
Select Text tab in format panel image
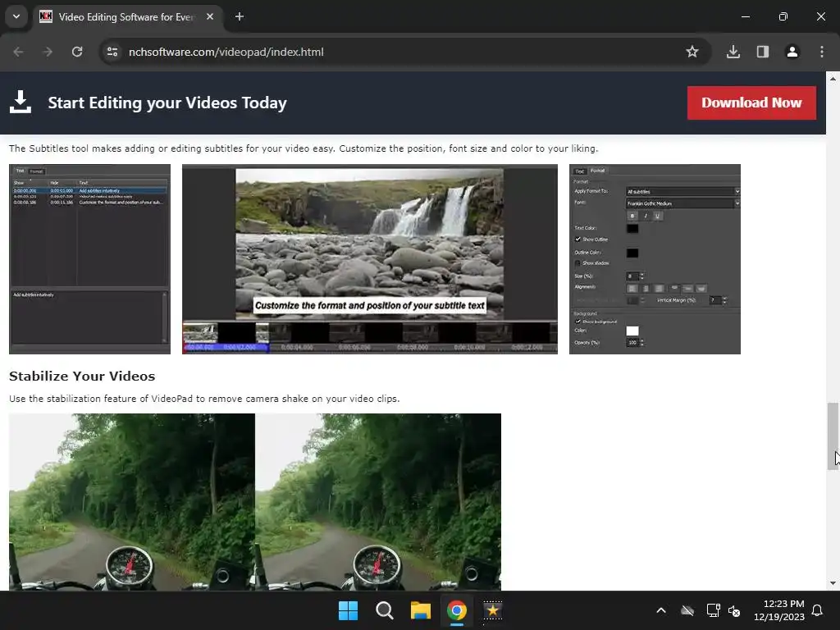(580, 171)
